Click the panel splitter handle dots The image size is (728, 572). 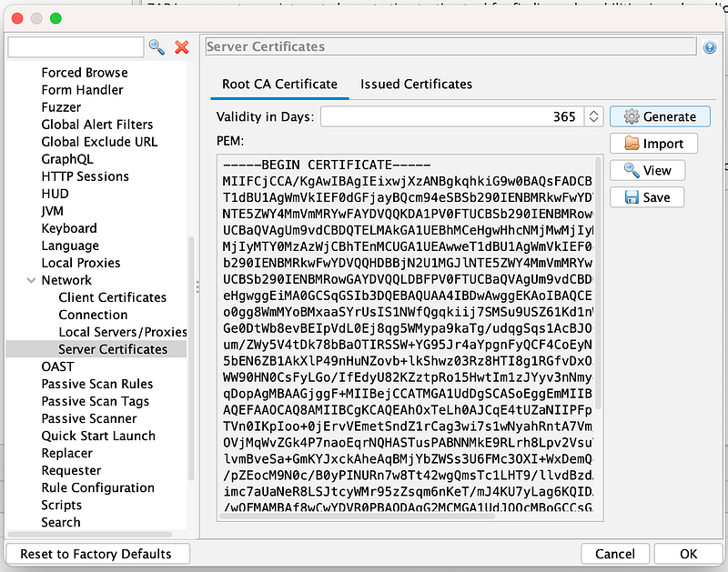(197, 286)
